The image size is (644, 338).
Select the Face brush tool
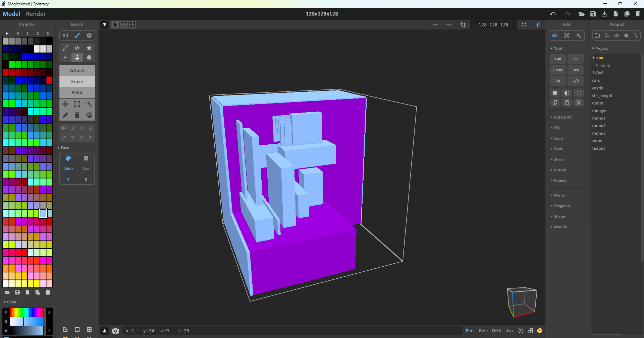coord(77,58)
